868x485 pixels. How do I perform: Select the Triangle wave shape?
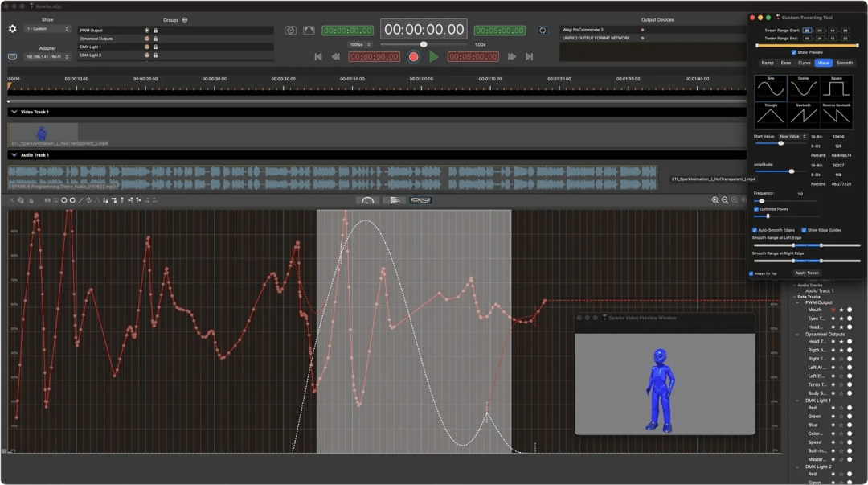pyautogui.click(x=771, y=114)
